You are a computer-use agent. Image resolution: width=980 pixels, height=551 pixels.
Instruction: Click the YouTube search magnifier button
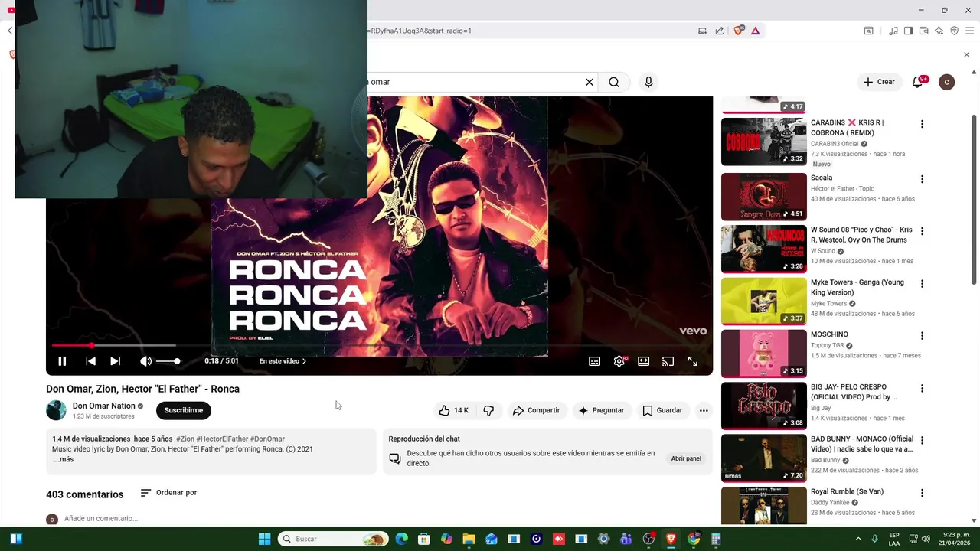pos(614,82)
